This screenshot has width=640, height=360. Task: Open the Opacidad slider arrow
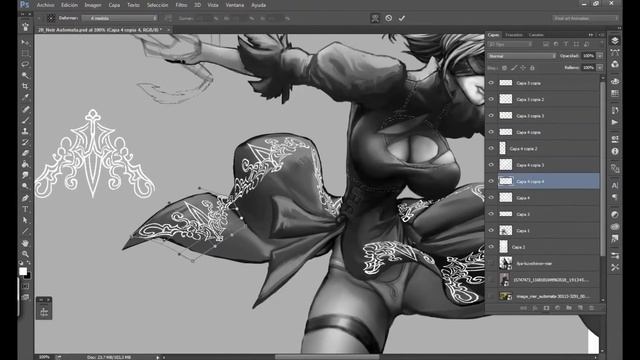pyautogui.click(x=600, y=56)
